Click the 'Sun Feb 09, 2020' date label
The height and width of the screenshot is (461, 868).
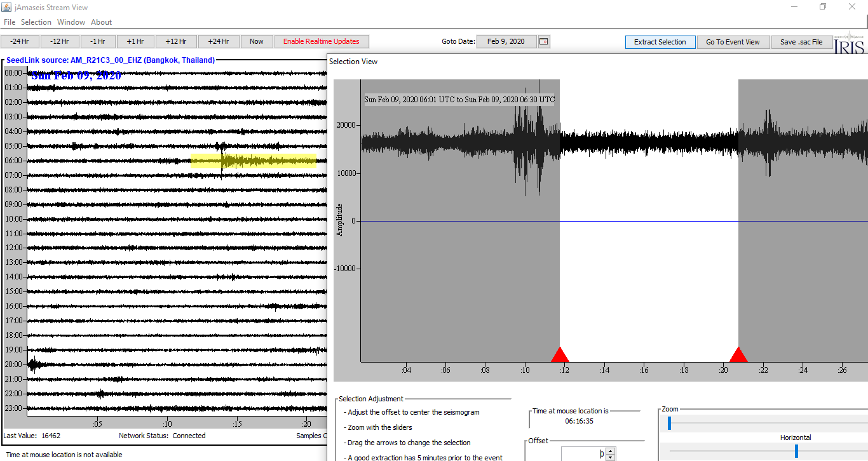(x=76, y=76)
